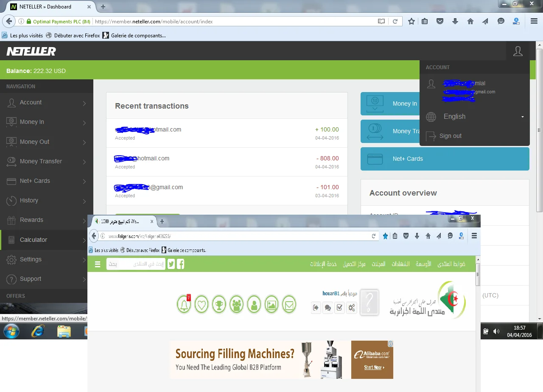Open the Downloads arrow in the Neteller browser toolbar

pyautogui.click(x=455, y=21)
